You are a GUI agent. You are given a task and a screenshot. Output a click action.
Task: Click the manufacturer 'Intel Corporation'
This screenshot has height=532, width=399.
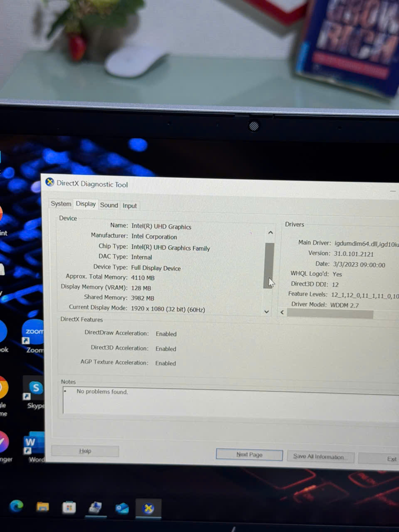pos(154,237)
